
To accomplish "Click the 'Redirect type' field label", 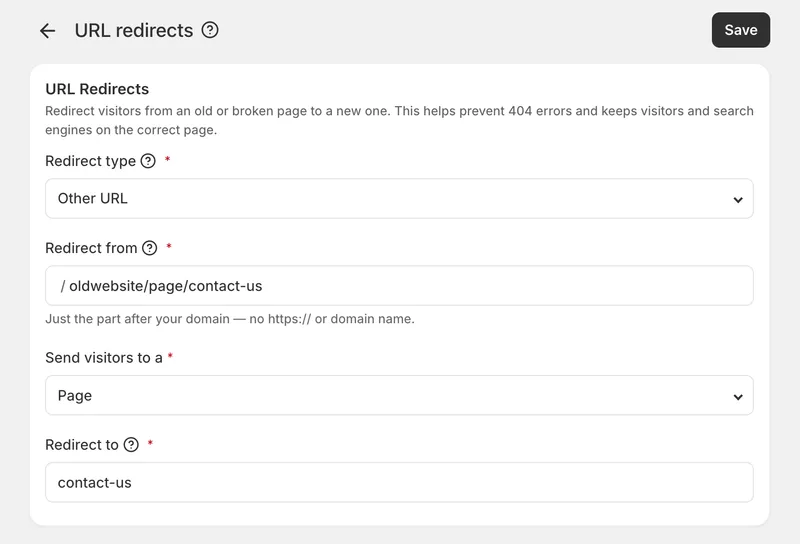I will [90, 161].
